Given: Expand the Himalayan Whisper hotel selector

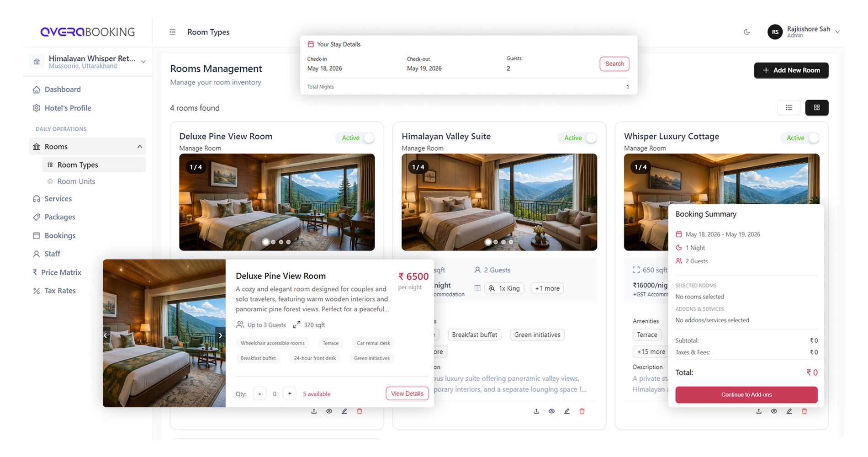Looking at the screenshot, I should tap(88, 62).
